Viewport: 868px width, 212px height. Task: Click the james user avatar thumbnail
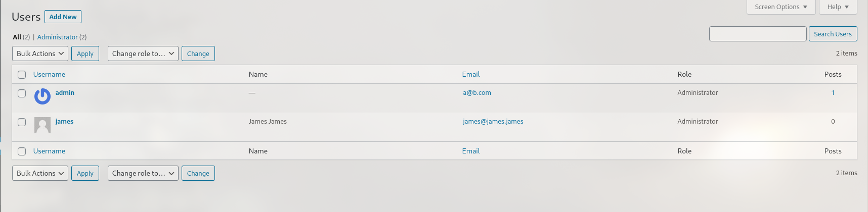[42, 125]
